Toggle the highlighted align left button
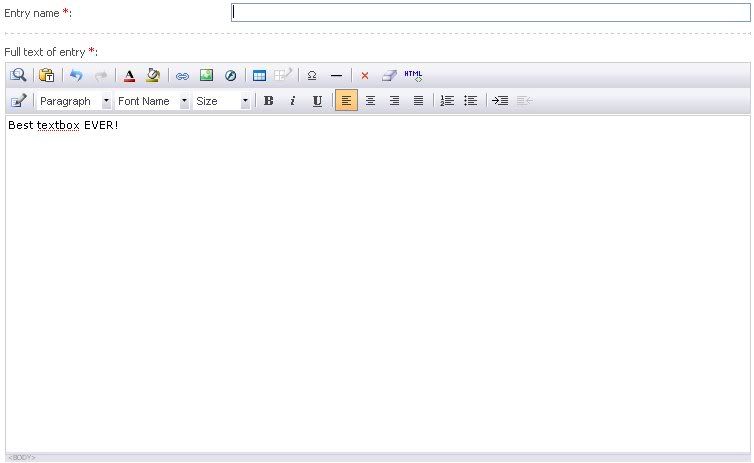 click(x=346, y=100)
